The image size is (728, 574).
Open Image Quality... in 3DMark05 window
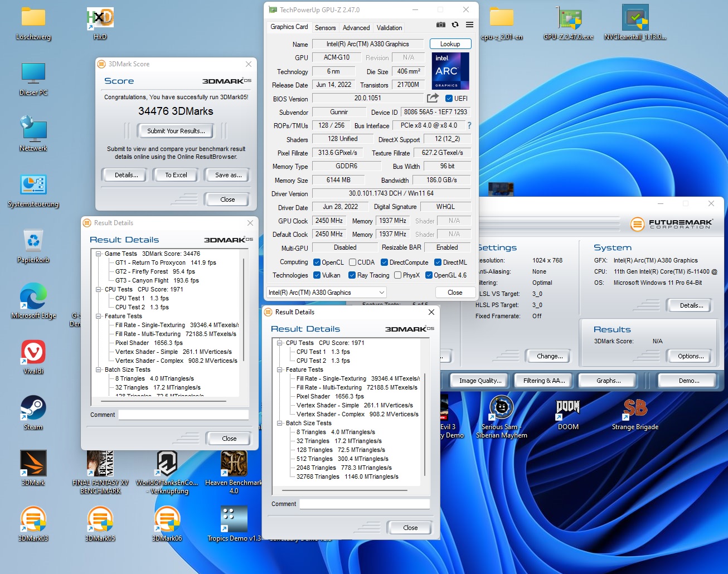pos(480,381)
